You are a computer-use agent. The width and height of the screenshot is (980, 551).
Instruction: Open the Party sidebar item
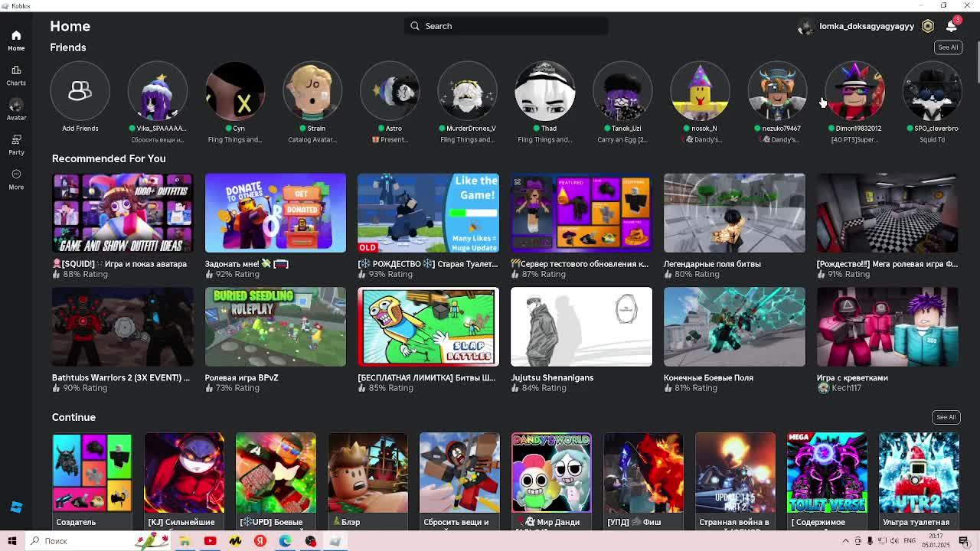click(16, 144)
